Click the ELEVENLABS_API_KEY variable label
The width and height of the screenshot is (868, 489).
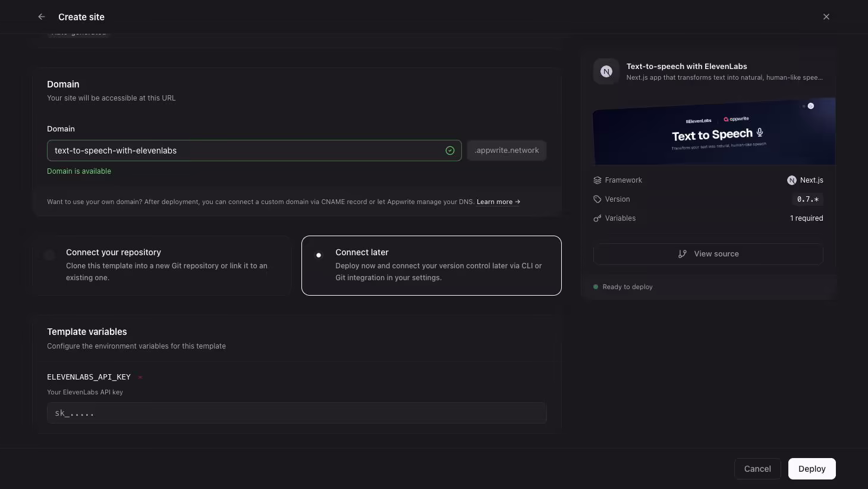89,377
